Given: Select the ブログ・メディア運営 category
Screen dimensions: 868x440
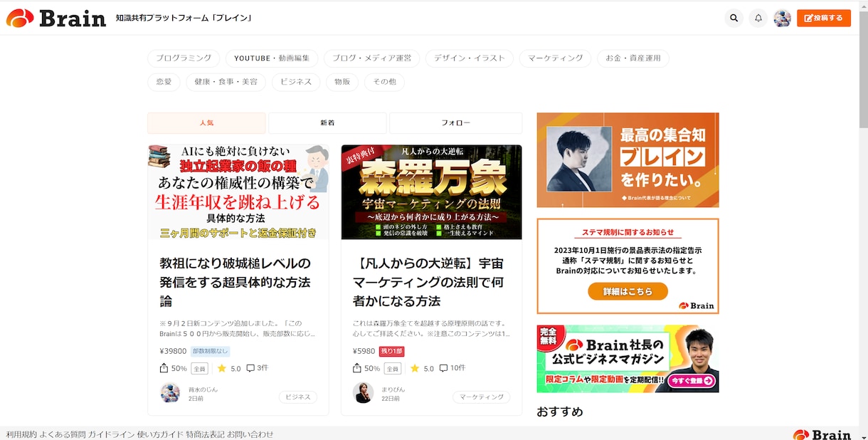Looking at the screenshot, I should (x=371, y=58).
